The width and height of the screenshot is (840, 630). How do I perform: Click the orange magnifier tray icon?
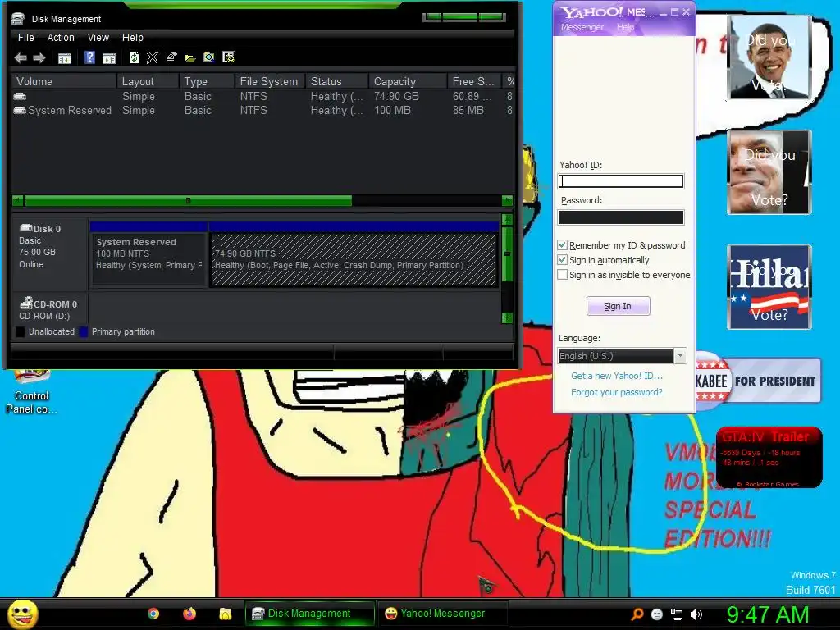click(637, 614)
